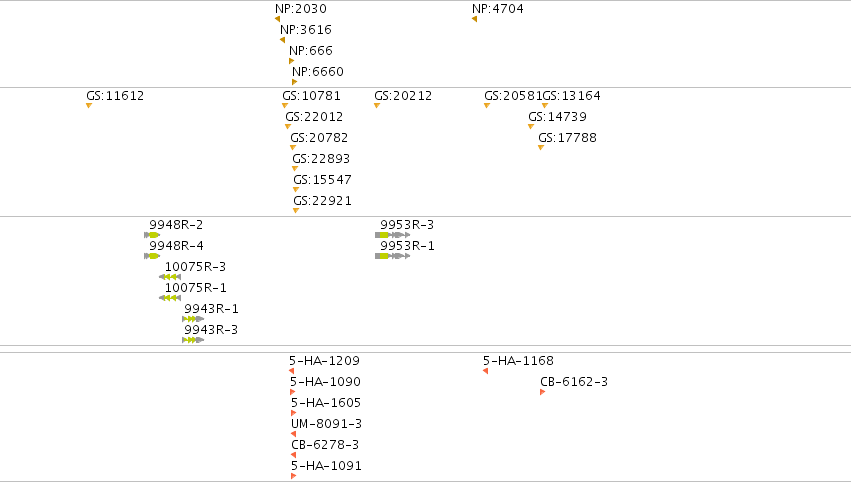Click the GS:20581 marker triangle

487,105
